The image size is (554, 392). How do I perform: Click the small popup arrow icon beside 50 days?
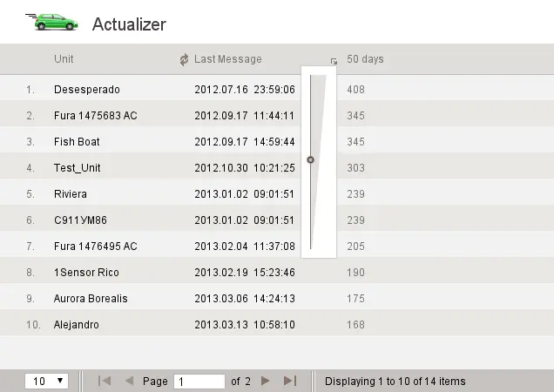pyautogui.click(x=334, y=62)
